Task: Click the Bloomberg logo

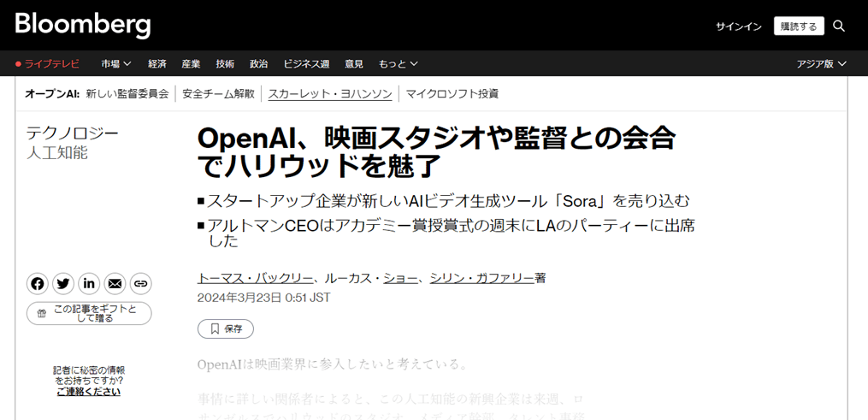Action: (82, 25)
